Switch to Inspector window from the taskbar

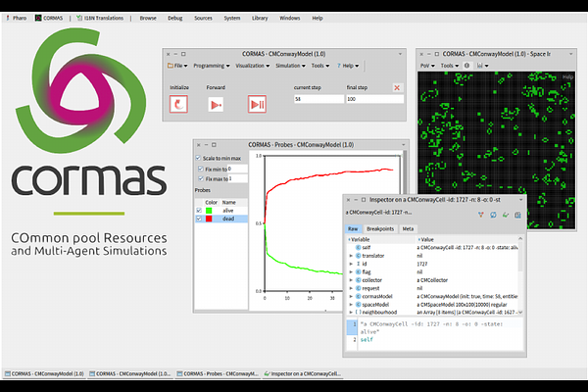coord(302,373)
